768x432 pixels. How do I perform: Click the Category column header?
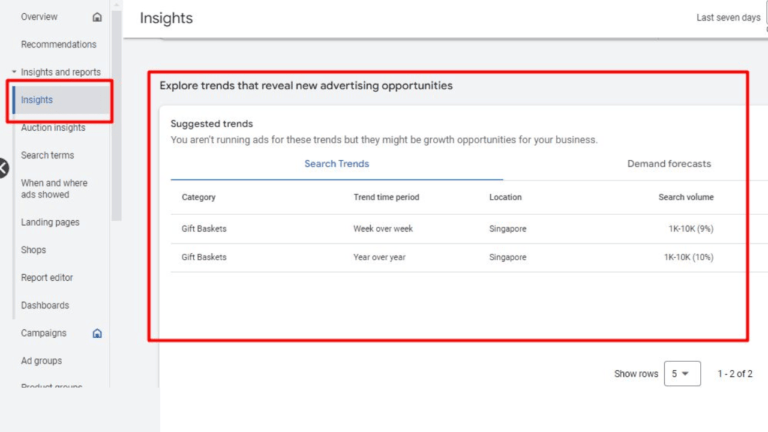click(198, 197)
